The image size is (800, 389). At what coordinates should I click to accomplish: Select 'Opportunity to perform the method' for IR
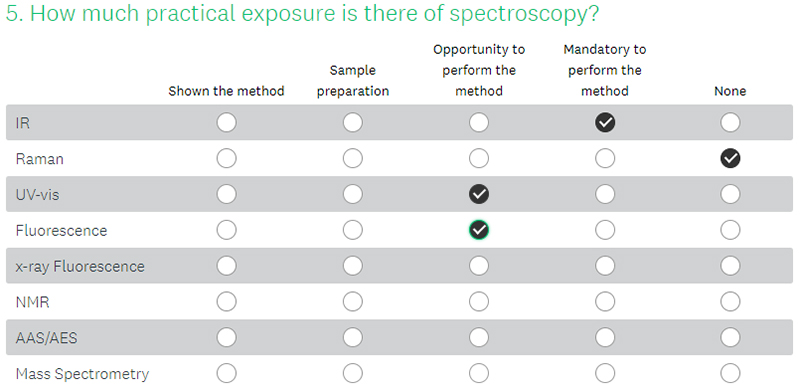click(x=479, y=123)
